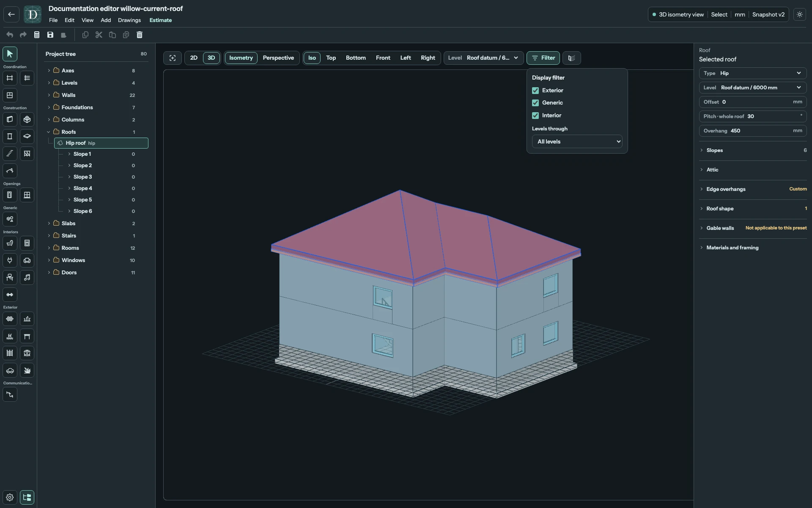Select the Iso camera view
Screen dimensions: 812x508
click(312, 58)
